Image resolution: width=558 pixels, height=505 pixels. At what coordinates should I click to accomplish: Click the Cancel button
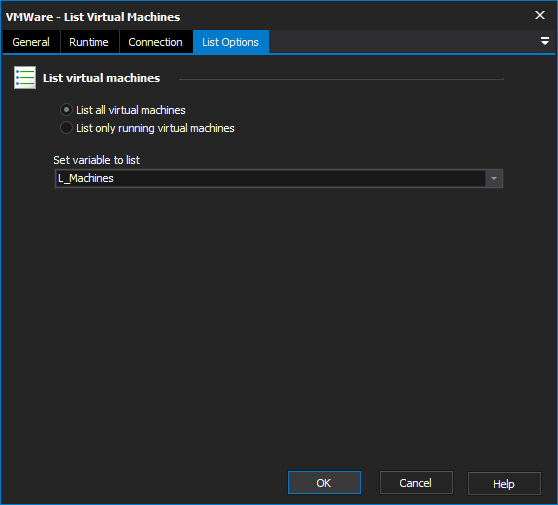click(416, 483)
